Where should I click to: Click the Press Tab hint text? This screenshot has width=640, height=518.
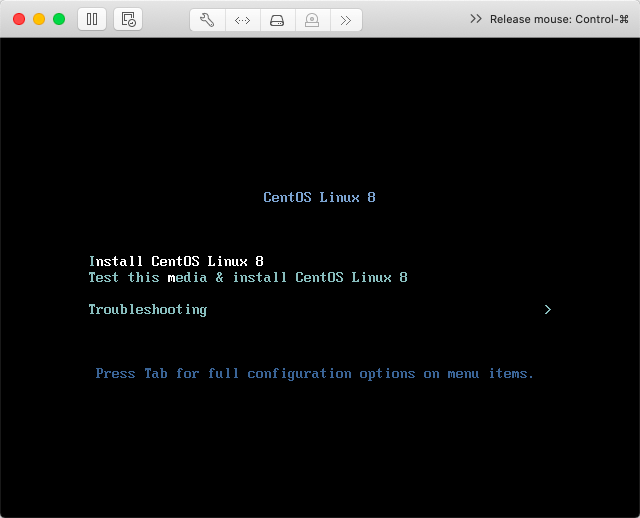(x=314, y=374)
